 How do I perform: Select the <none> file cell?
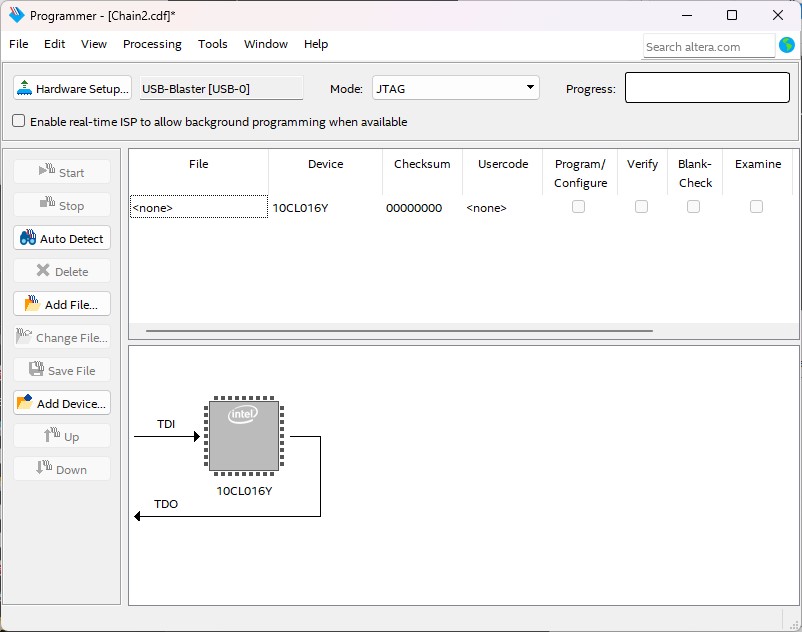(198, 207)
